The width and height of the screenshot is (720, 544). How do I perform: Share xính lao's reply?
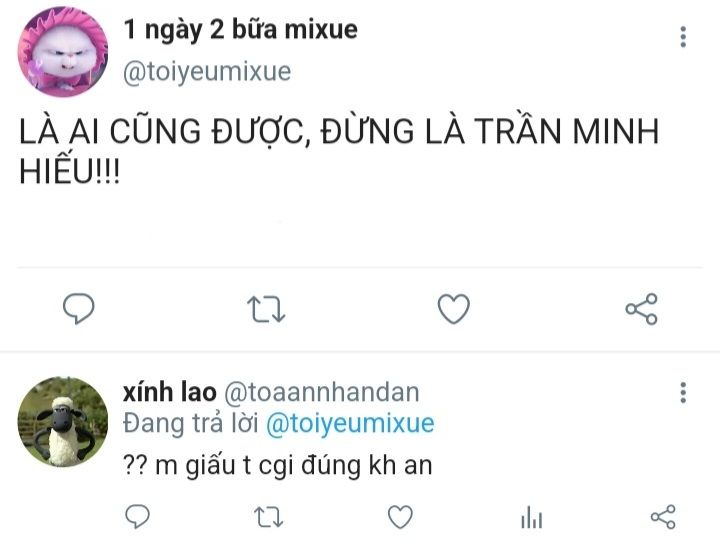point(663,516)
